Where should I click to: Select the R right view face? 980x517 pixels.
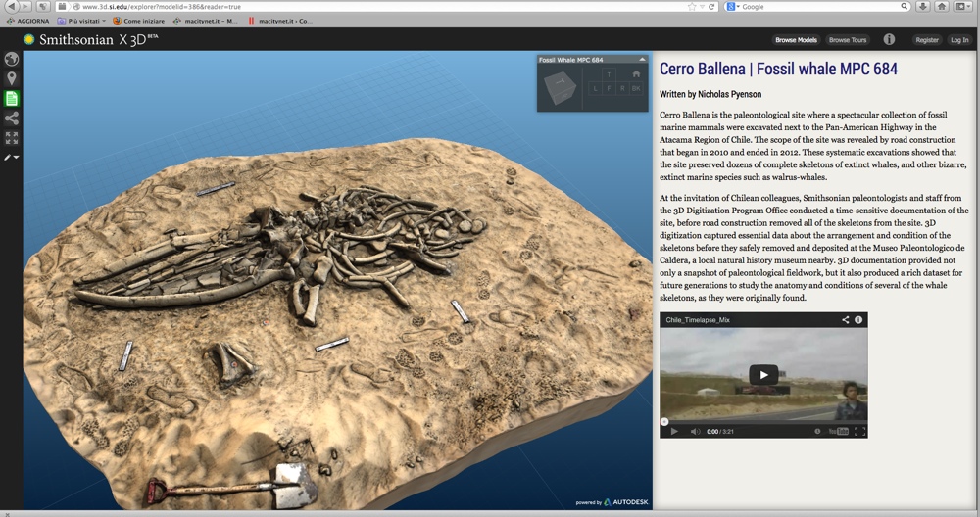click(622, 89)
